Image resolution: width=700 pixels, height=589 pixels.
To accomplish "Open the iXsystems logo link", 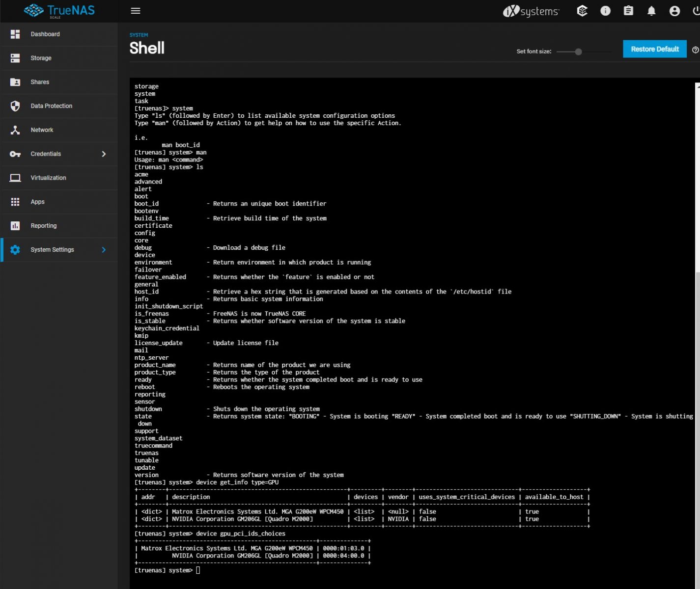I will 531,11.
